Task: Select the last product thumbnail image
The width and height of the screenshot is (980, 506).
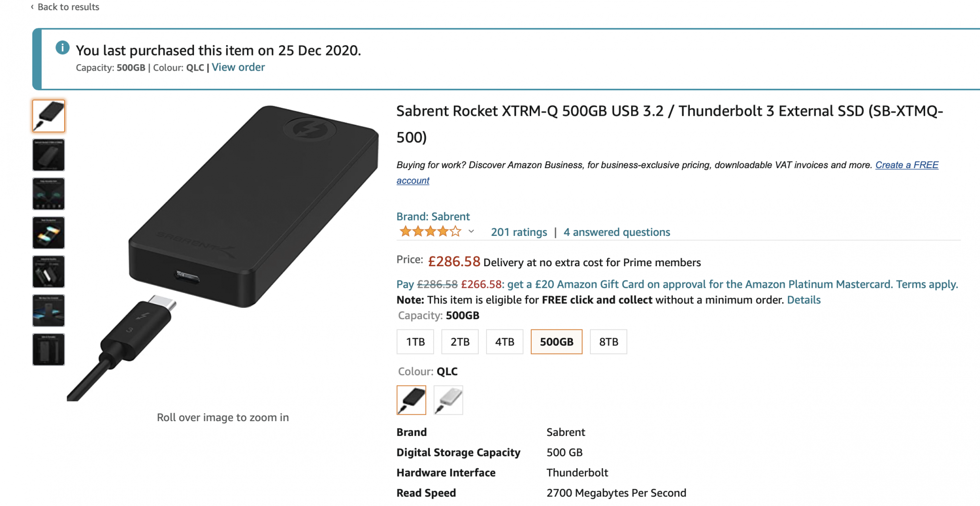Action: click(49, 350)
